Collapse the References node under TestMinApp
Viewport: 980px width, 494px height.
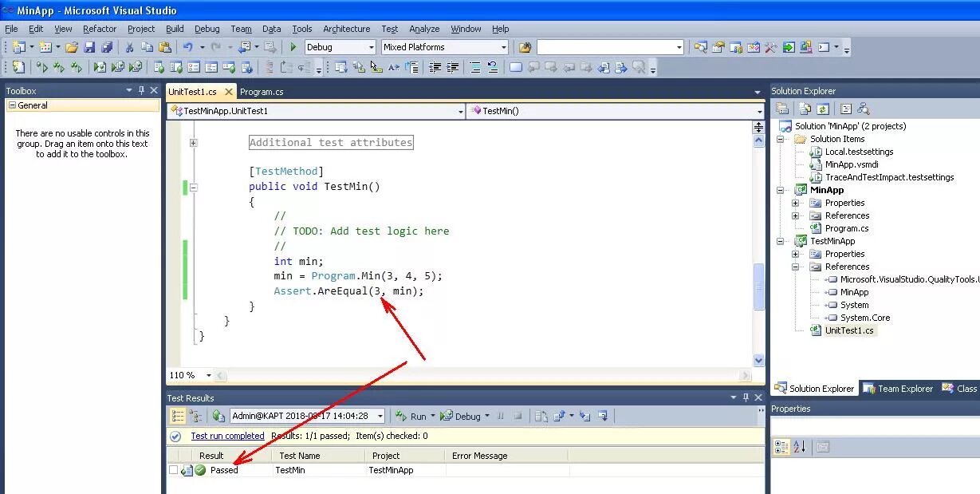795,267
